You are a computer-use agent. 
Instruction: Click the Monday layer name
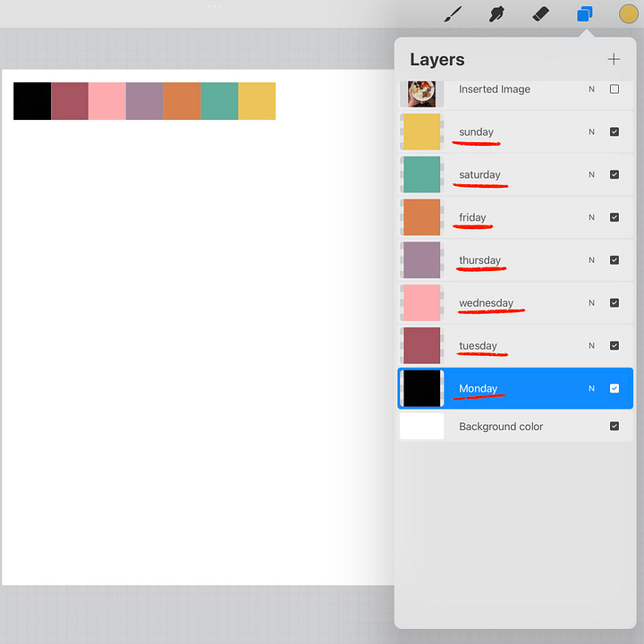[478, 388]
